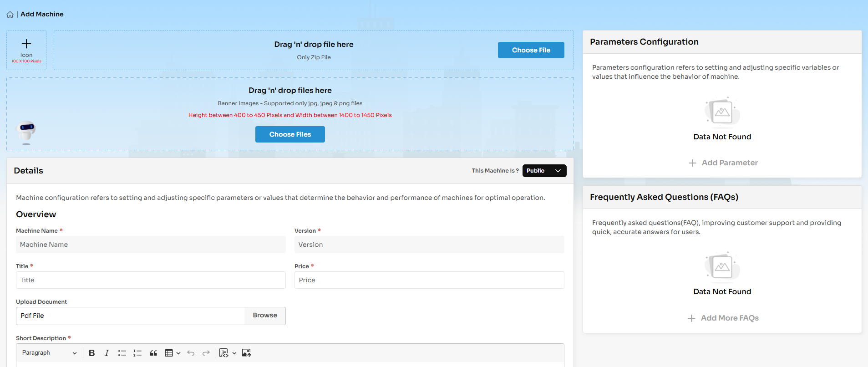Click the Machine Name input field
Screen dimensions: 868x367
[151, 245]
